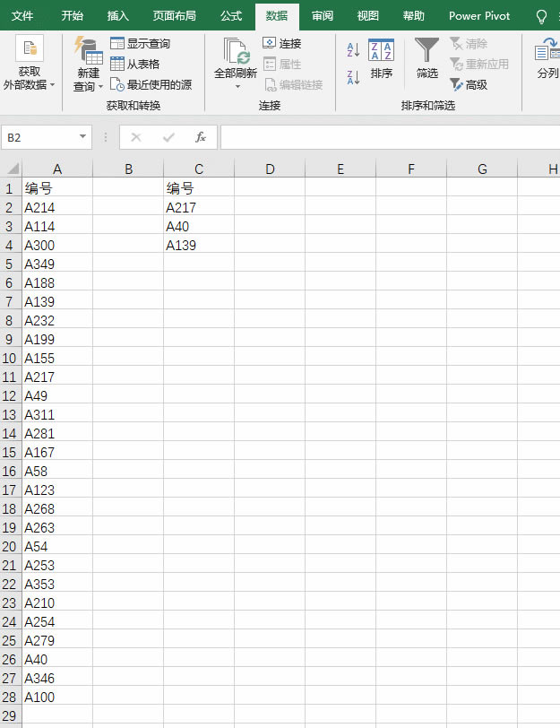560x728 pixels.
Task: Click formula bar confirm checkmark
Action: tap(168, 137)
